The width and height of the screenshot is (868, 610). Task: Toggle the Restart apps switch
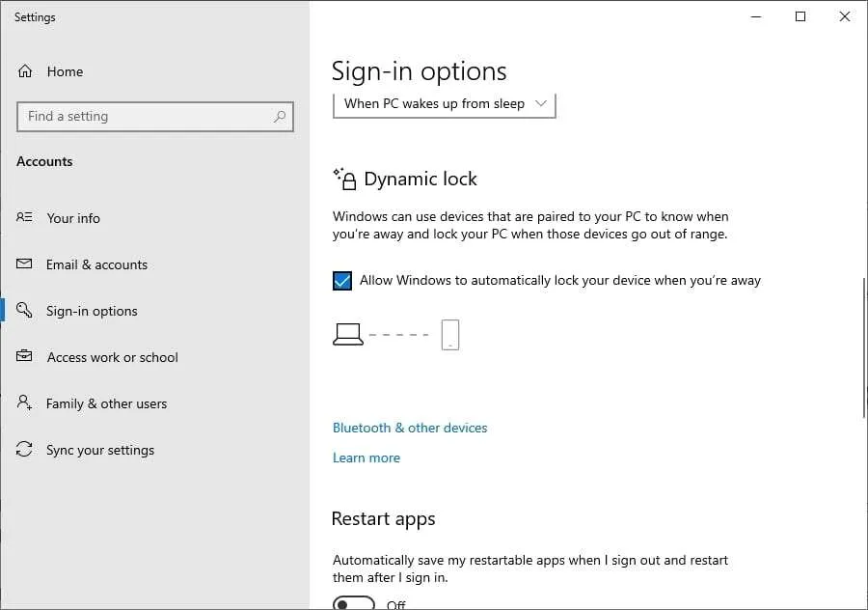coord(354,603)
